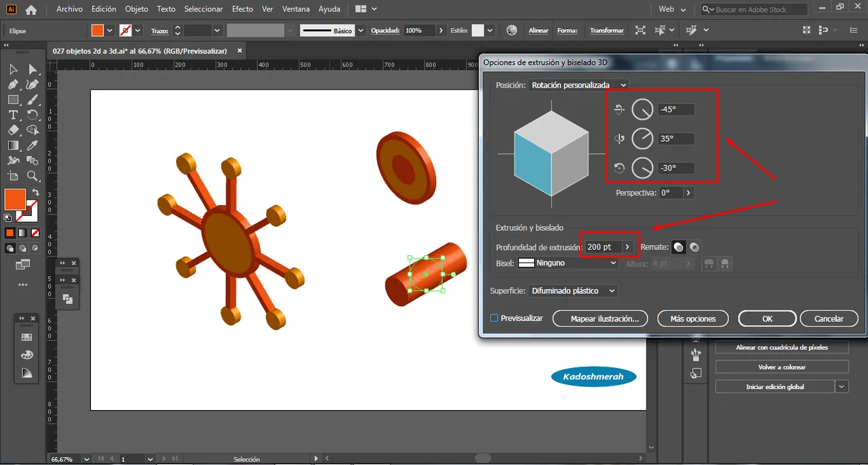868x465 pixels.
Task: Click Volver a colorear button
Action: point(782,367)
